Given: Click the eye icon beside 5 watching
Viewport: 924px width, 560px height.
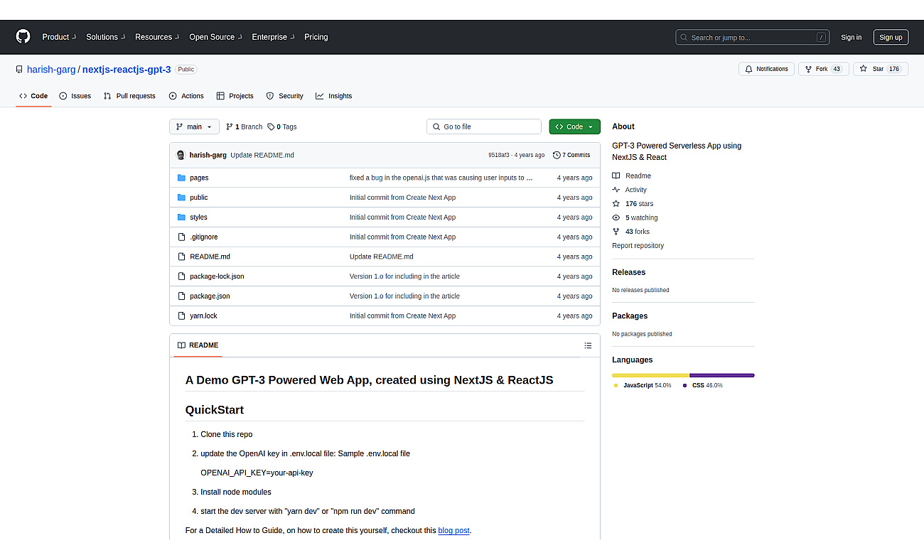Looking at the screenshot, I should tap(616, 217).
